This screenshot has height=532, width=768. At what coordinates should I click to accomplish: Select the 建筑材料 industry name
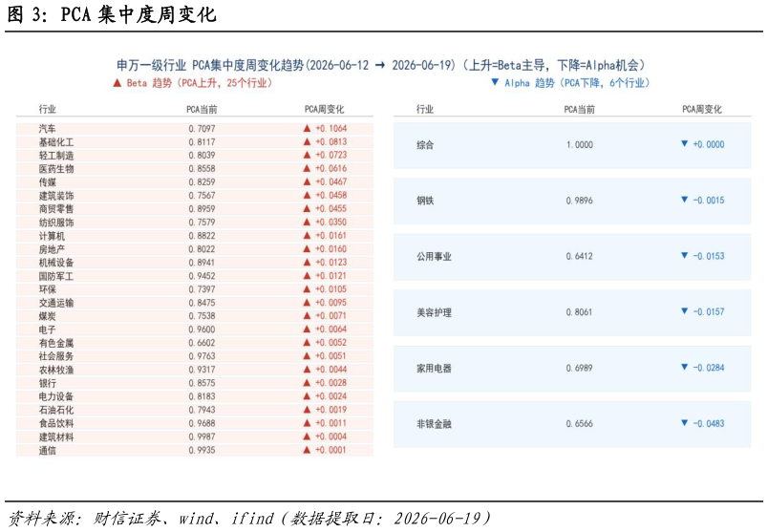click(x=56, y=436)
